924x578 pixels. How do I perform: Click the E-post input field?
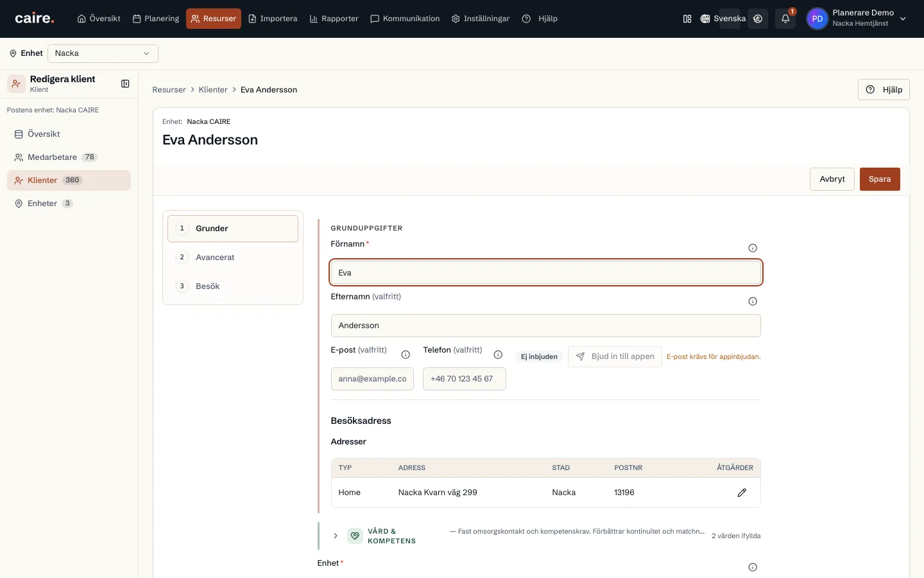coord(372,379)
